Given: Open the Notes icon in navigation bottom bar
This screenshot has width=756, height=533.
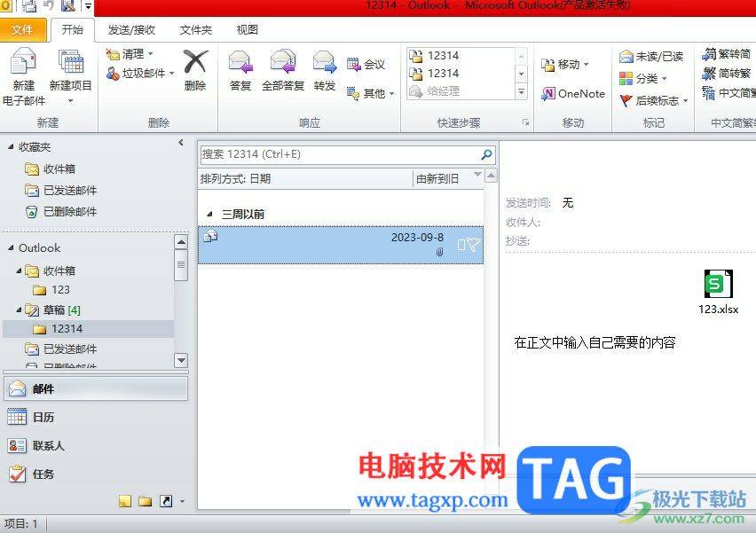Looking at the screenshot, I should tap(125, 501).
